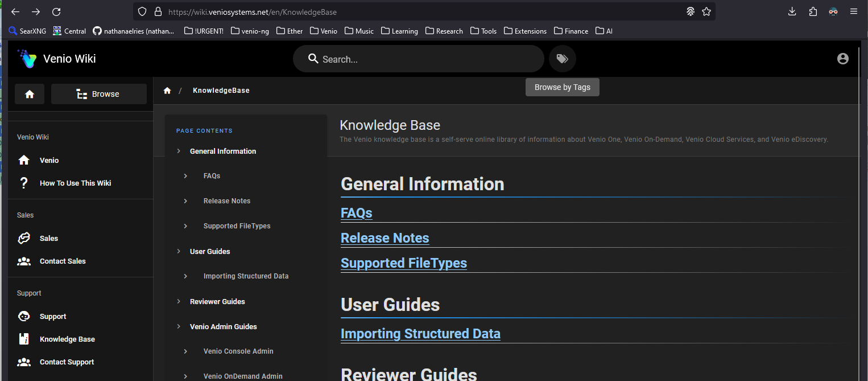Expand the Venio Console Admin chevron
The width and height of the screenshot is (868, 381).
point(185,351)
